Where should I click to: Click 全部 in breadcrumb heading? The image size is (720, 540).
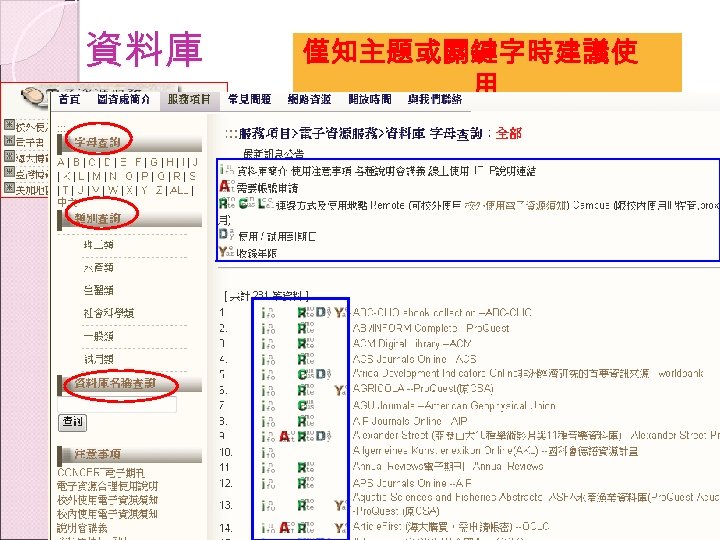[509, 133]
